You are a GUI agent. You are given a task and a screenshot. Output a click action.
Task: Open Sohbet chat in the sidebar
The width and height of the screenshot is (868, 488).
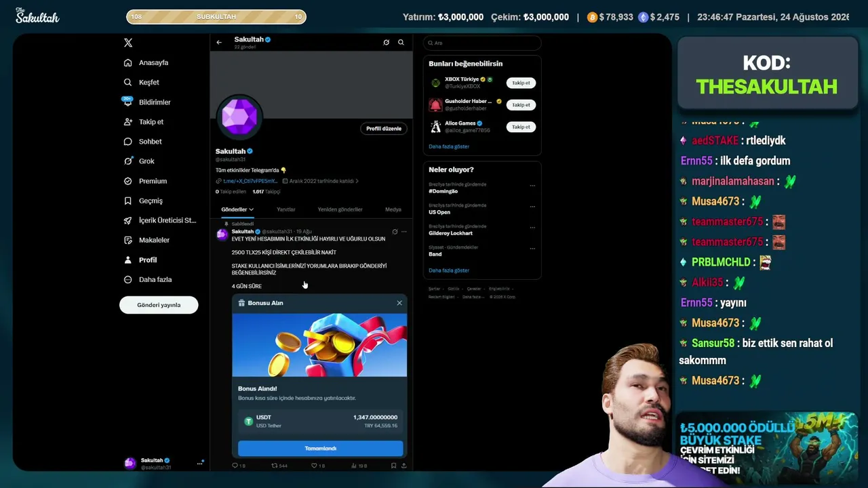(142, 142)
